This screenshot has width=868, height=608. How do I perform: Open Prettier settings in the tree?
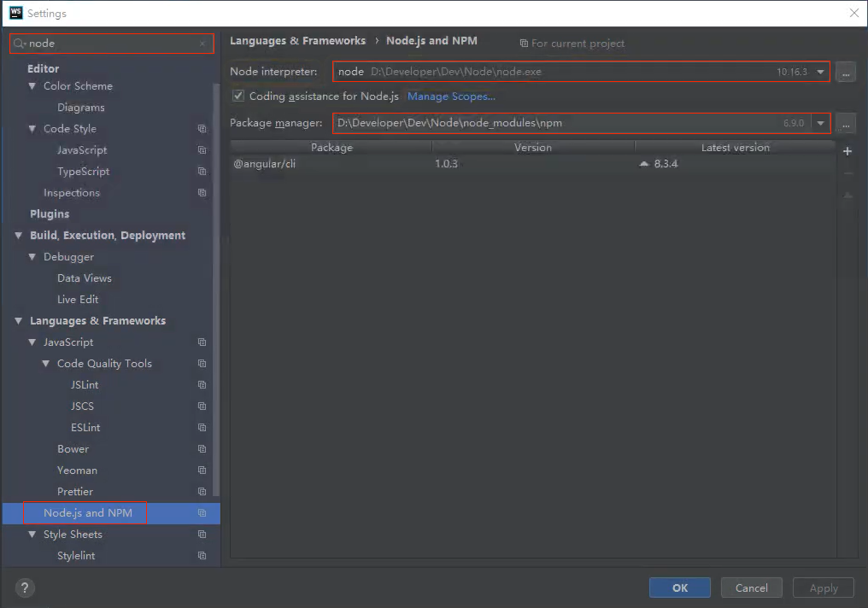tap(74, 491)
